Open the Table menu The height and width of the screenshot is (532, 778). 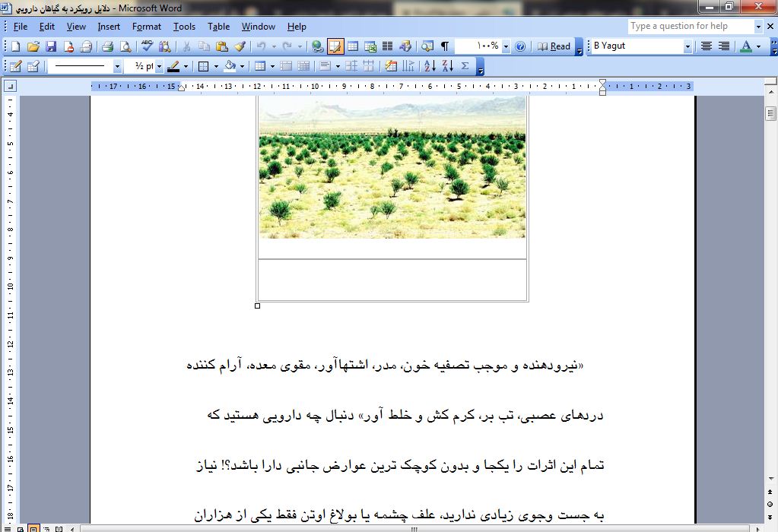click(218, 27)
